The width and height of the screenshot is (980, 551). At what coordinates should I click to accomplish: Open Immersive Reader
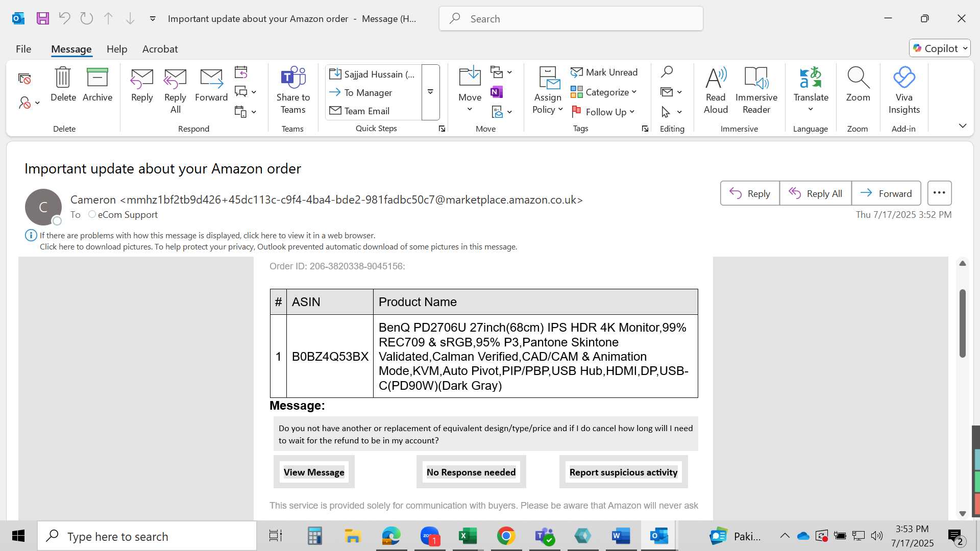tap(756, 91)
